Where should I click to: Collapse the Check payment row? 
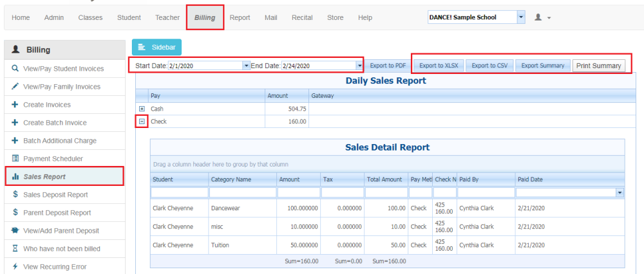tap(142, 122)
